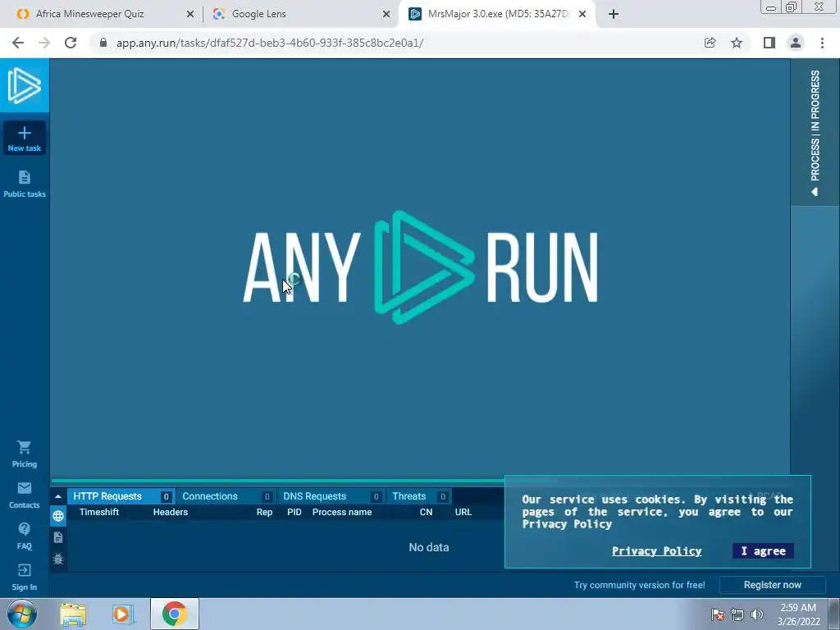Click the Rep column header
The height and width of the screenshot is (630, 840).
tap(265, 512)
